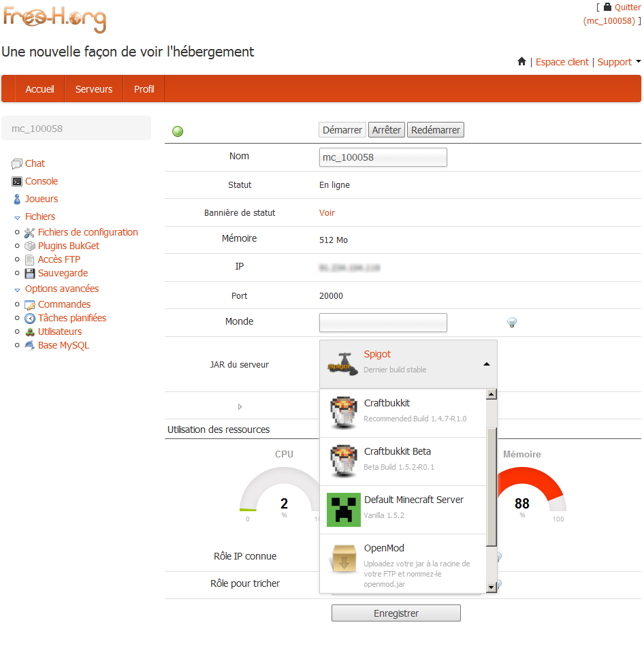The image size is (644, 646).
Task: Click the JAR list scroll-down arrow
Action: coord(491,587)
